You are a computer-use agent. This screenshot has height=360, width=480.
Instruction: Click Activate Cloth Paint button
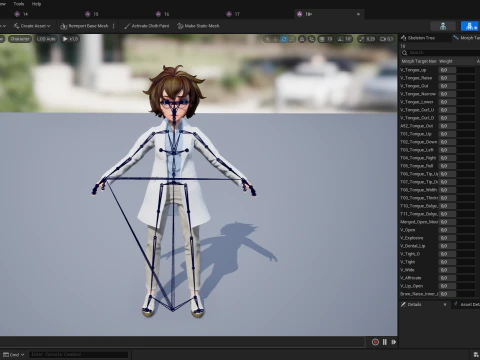[147, 26]
